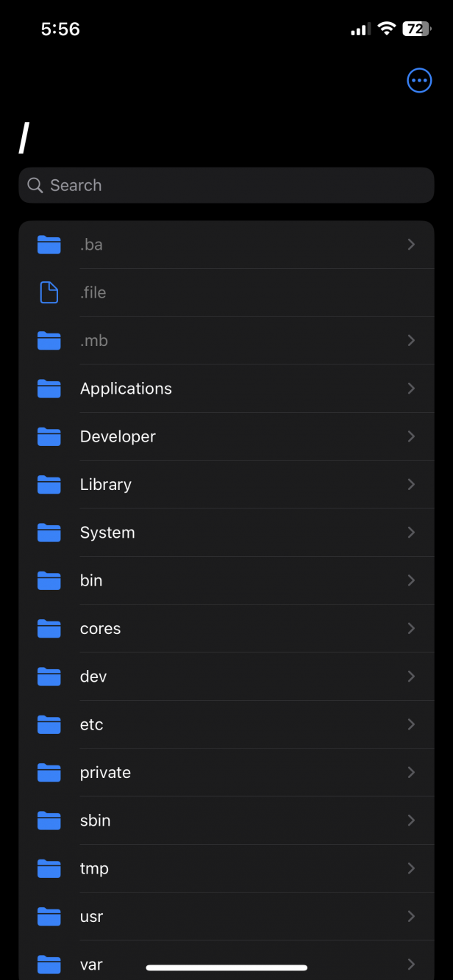Open the private label
The width and height of the screenshot is (453, 980).
(x=105, y=773)
